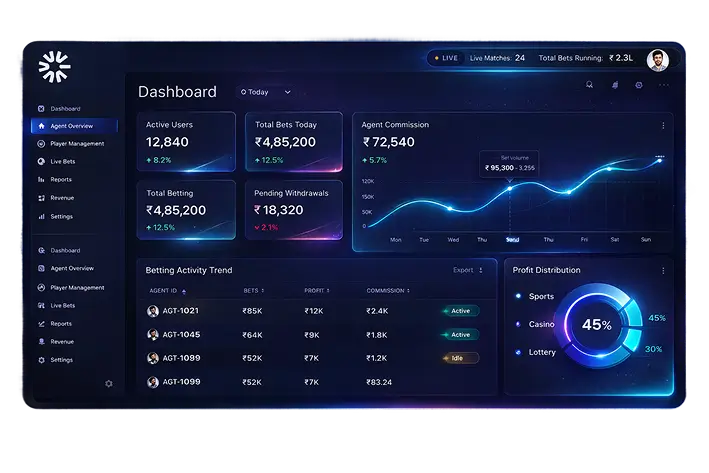Image resolution: width=709 pixels, height=473 pixels.
Task: Toggle the Active status of AGT-1021
Action: click(459, 311)
